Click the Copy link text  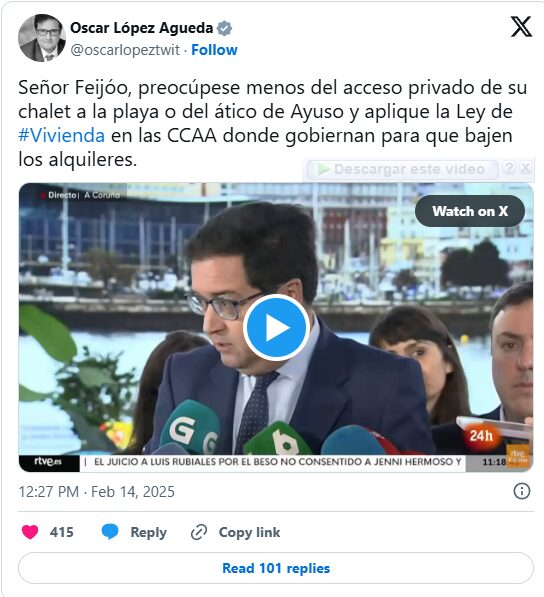[x=249, y=532]
